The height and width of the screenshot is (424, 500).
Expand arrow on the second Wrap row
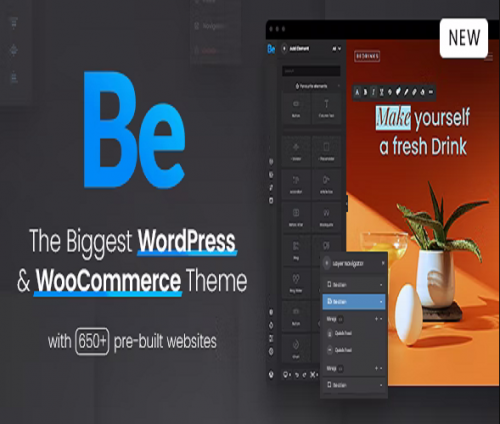coord(381,368)
